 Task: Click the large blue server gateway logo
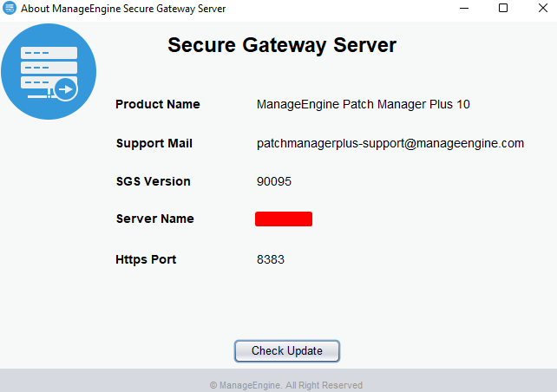coord(49,71)
